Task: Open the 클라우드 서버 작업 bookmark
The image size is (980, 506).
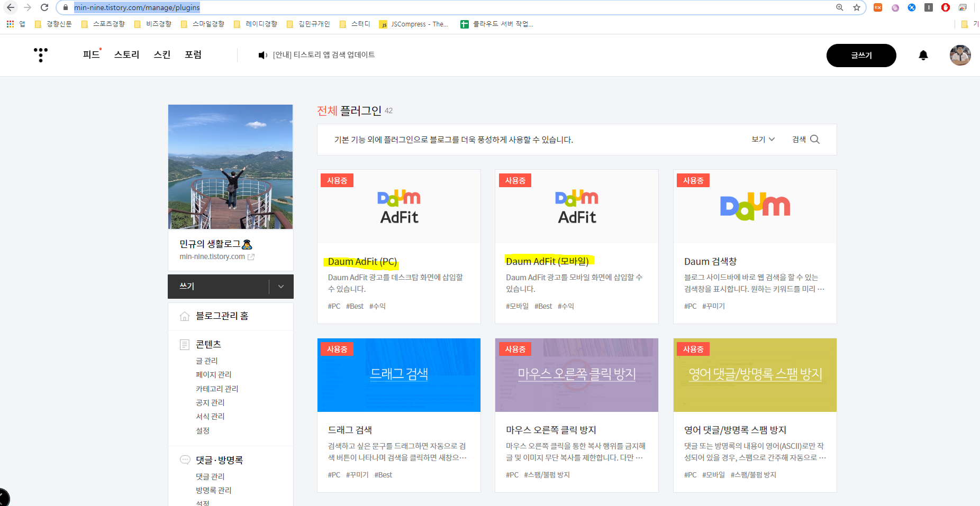Action: (x=497, y=24)
